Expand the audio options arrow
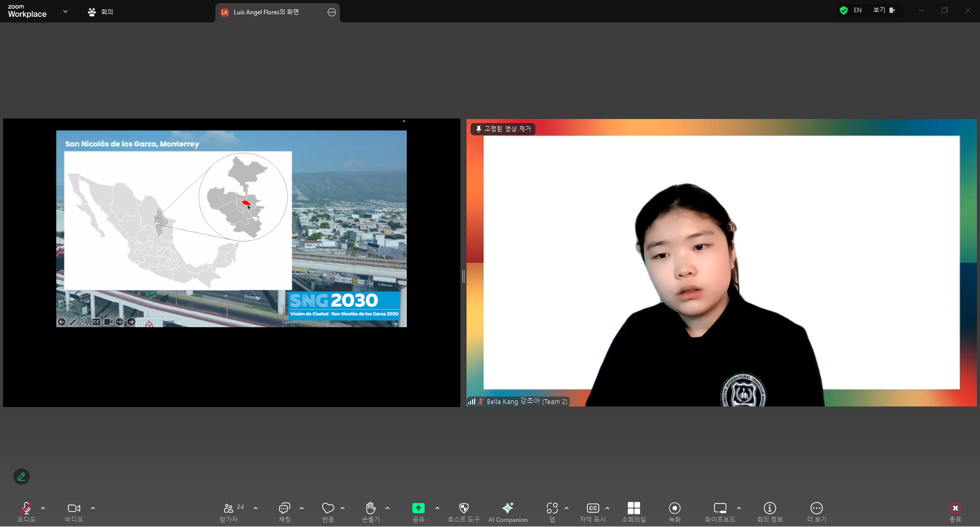Image resolution: width=980 pixels, height=527 pixels. pyautogui.click(x=43, y=509)
